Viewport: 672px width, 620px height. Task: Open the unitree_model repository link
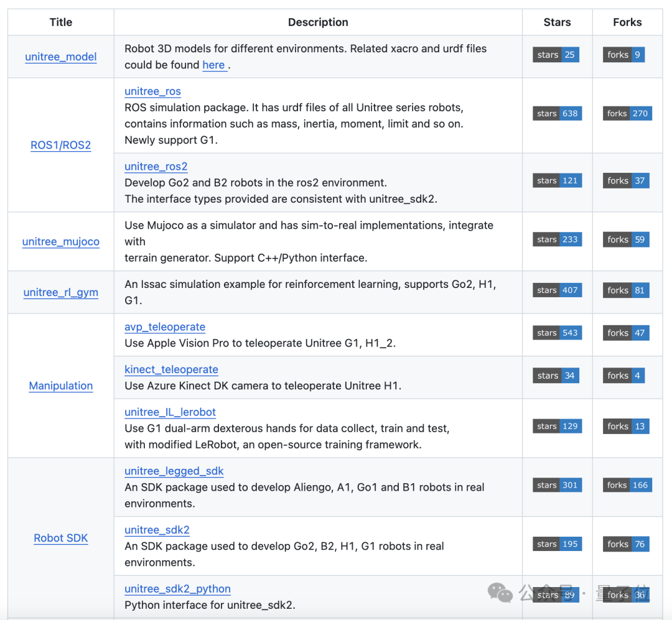pyautogui.click(x=61, y=57)
